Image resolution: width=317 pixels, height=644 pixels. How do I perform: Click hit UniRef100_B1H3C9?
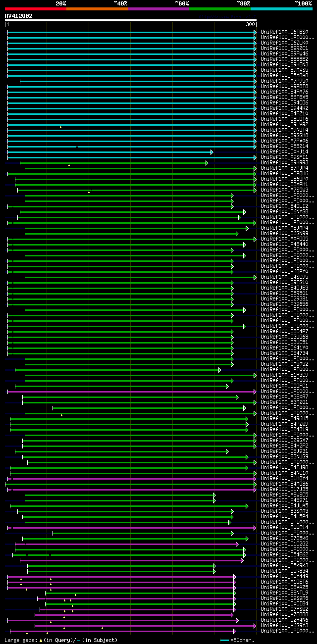[284, 375]
